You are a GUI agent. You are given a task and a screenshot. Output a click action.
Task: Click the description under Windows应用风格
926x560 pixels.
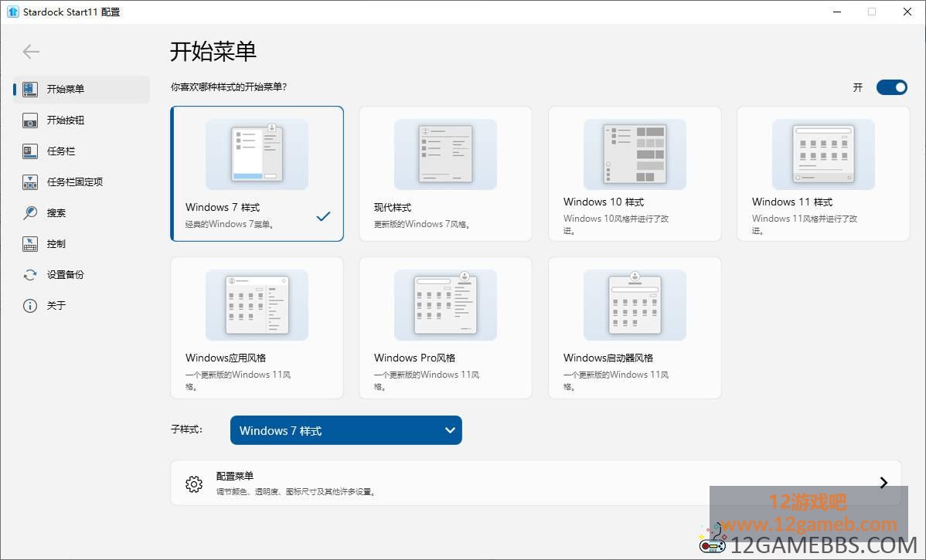(x=238, y=381)
